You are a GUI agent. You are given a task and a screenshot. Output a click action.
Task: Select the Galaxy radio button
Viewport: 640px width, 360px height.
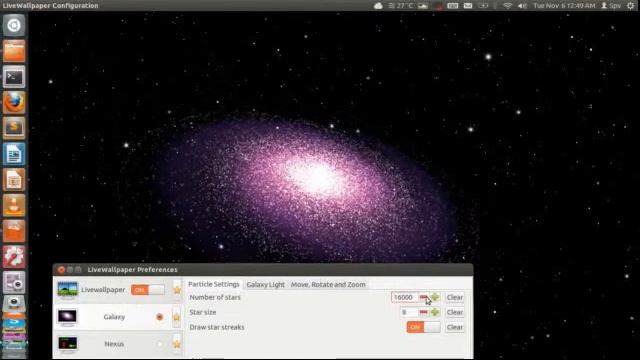[160, 317]
